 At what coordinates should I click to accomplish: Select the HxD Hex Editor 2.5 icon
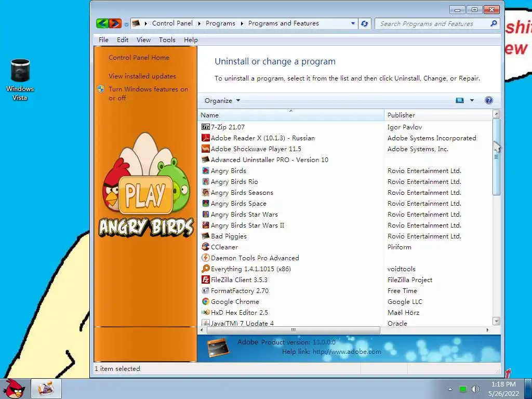point(206,312)
